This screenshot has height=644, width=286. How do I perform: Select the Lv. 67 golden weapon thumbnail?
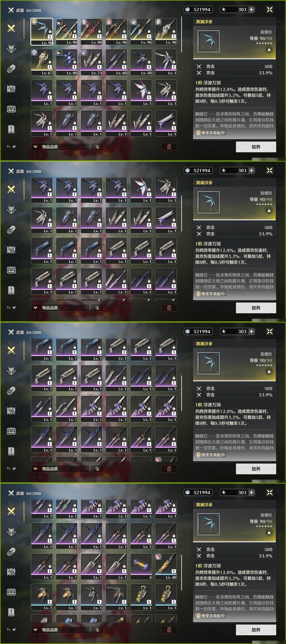(x=42, y=62)
